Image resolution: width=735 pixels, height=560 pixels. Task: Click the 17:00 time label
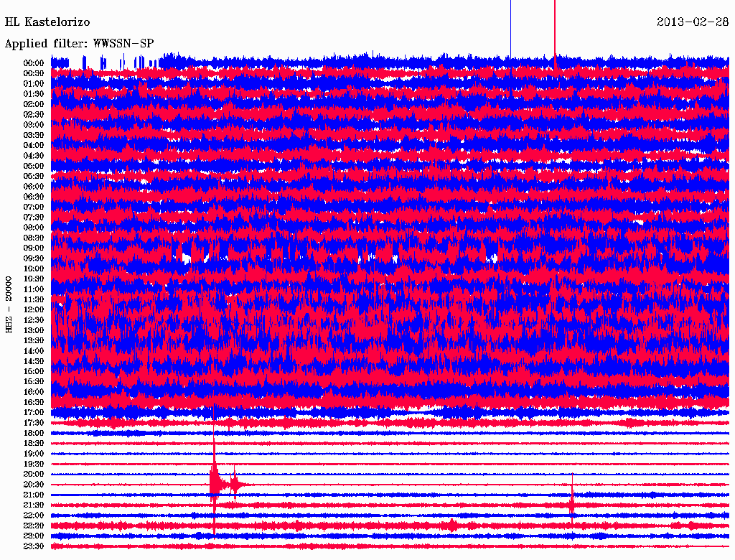click(34, 412)
